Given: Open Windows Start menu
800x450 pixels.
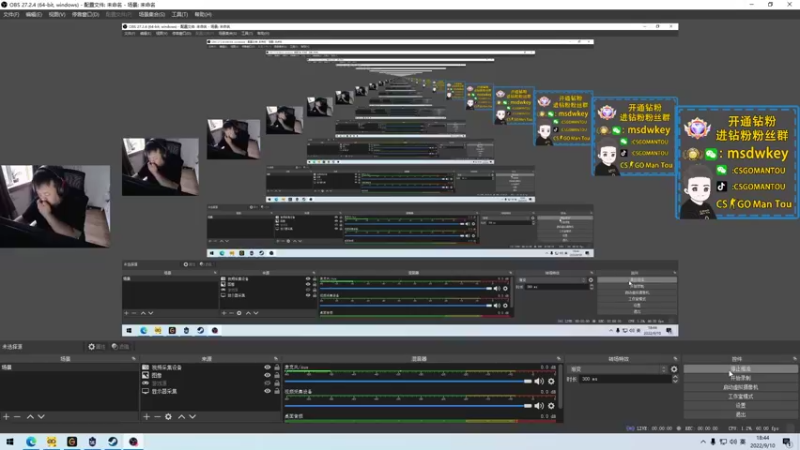Looking at the screenshot, I should coord(10,441).
